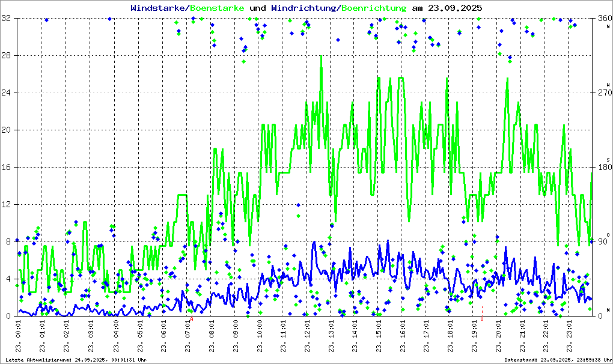Click the compass letter S on direction axis
The height and width of the screenshot is (364, 613).
(x=608, y=159)
